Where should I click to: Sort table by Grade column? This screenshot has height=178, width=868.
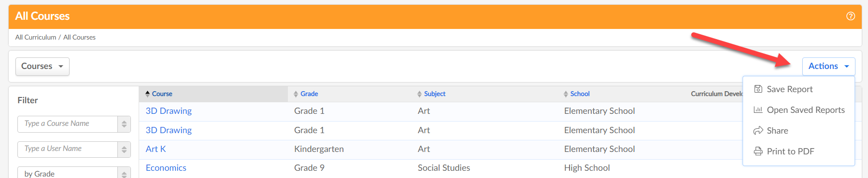(306, 94)
